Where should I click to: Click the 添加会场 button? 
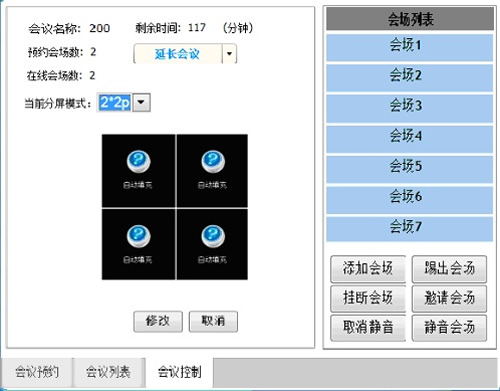tap(368, 269)
